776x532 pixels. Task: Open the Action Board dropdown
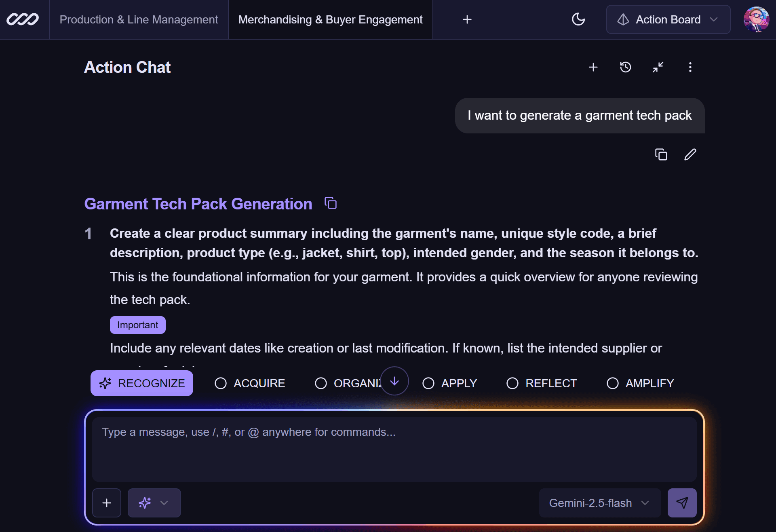(668, 19)
